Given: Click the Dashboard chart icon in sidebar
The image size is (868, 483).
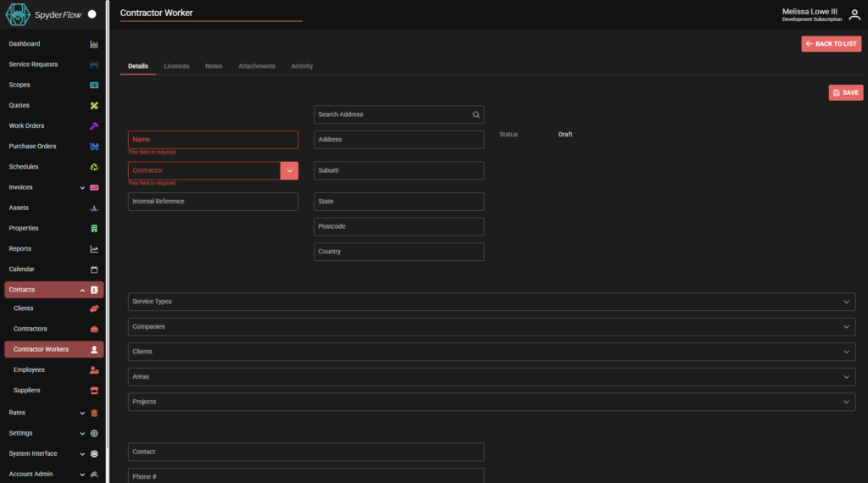Looking at the screenshot, I should click(94, 44).
